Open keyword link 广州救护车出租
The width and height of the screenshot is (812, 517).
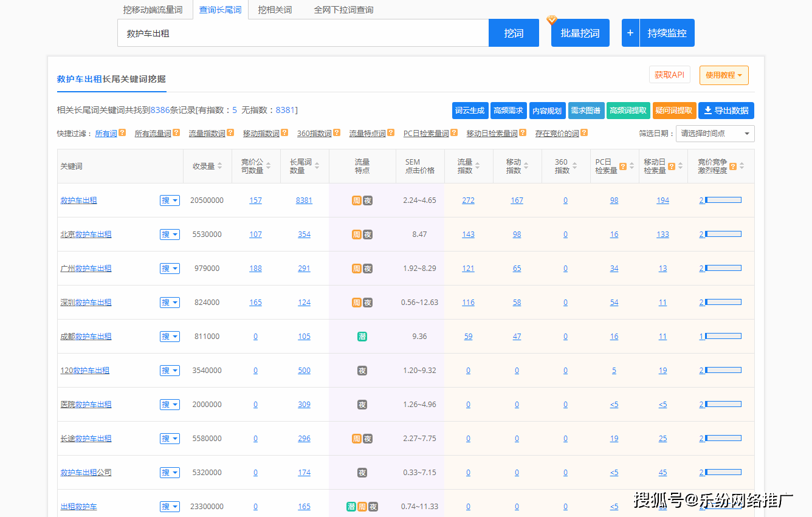pyautogui.click(x=86, y=269)
